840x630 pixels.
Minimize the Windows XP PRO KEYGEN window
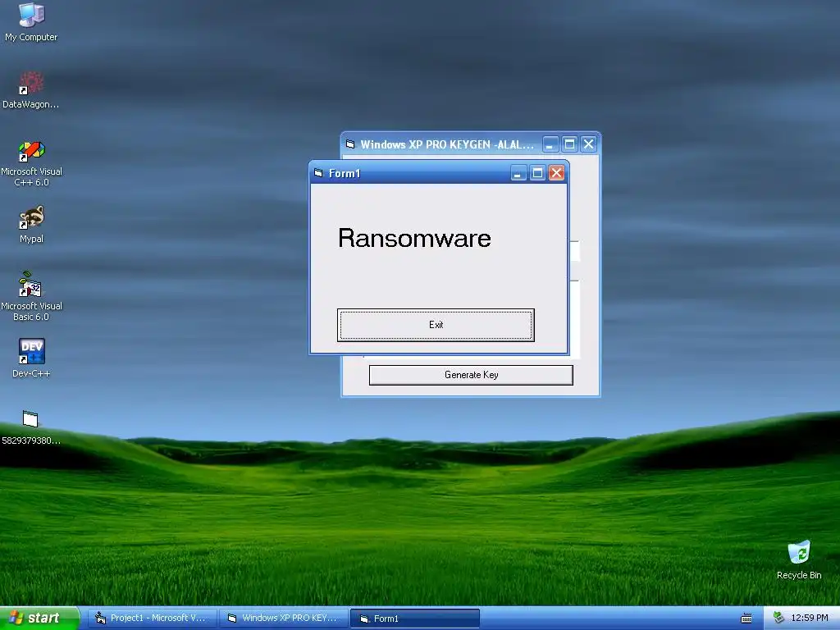[550, 144]
